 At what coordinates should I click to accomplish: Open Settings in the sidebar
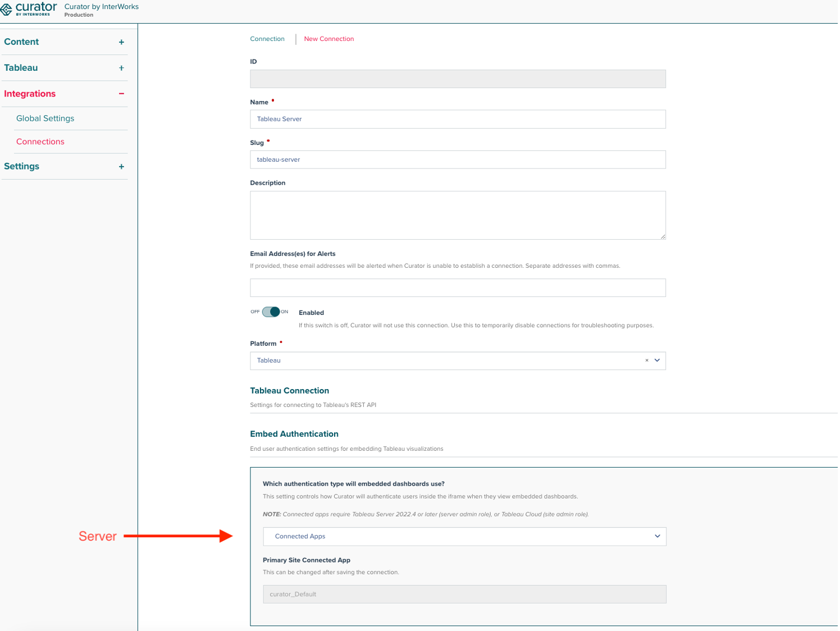pos(21,167)
